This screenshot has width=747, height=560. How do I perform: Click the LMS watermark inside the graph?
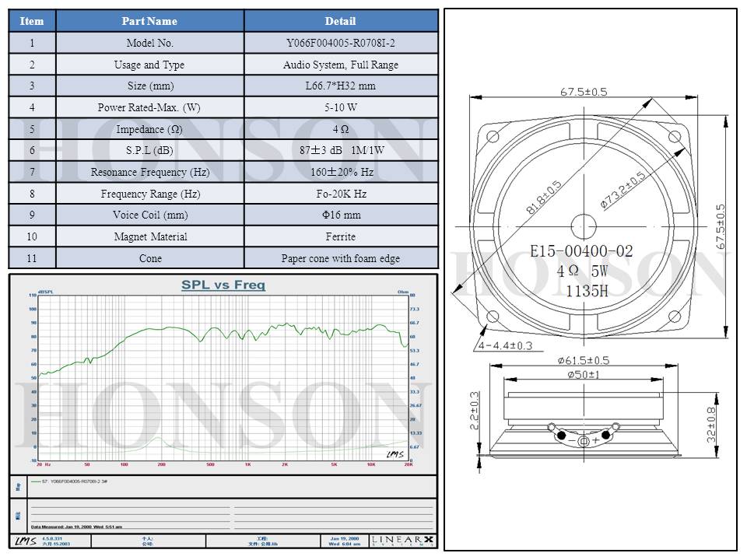point(395,453)
